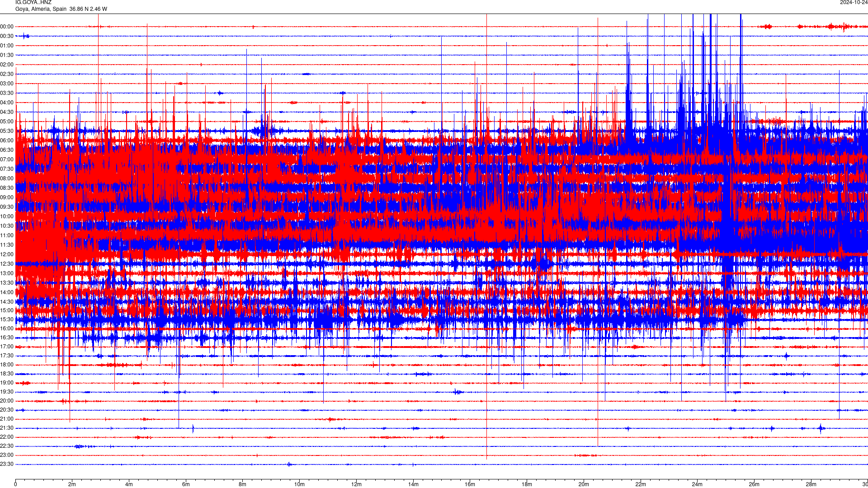The image size is (868, 488).
Task: Select the 04:30 trace time label
Action: click(7, 112)
